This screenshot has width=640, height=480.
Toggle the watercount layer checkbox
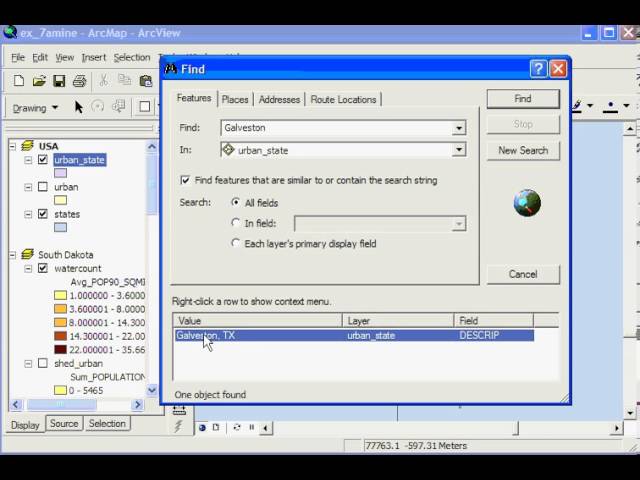point(43,268)
